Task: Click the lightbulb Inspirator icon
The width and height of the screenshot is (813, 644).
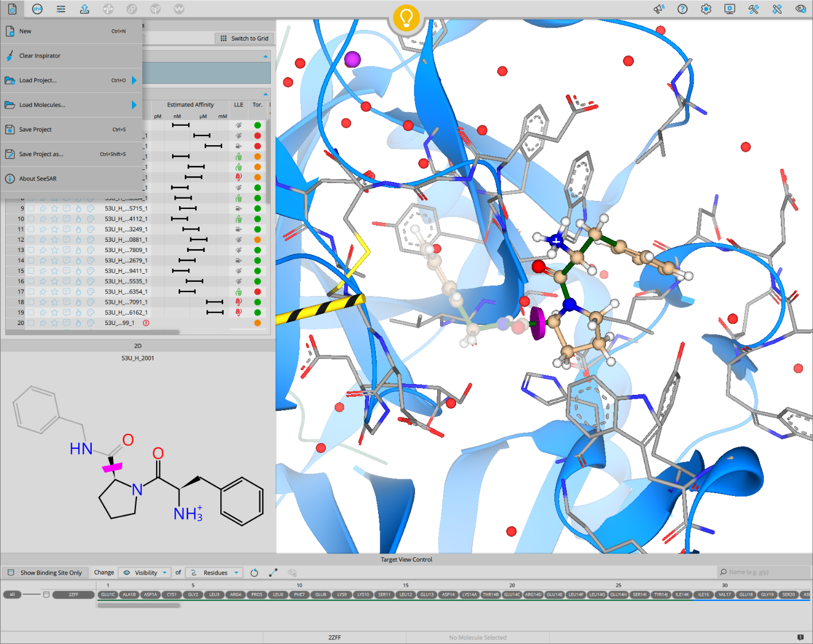Action: 406,18
